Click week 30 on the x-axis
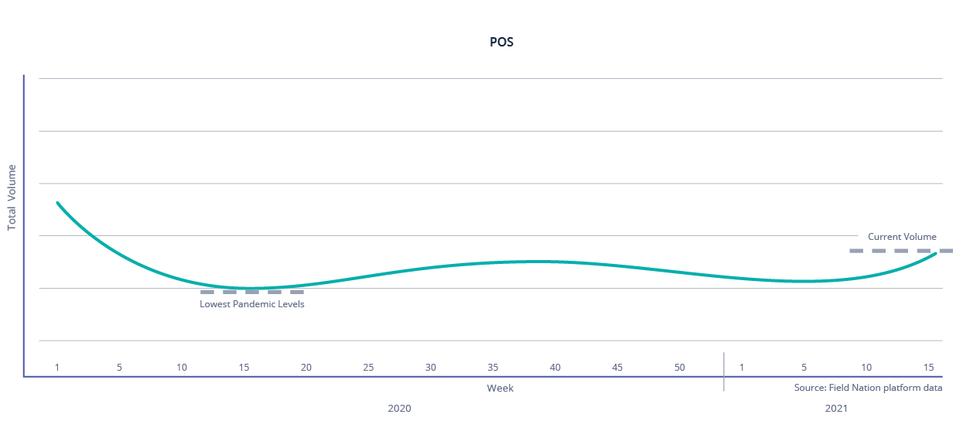The image size is (980, 428). [x=431, y=367]
